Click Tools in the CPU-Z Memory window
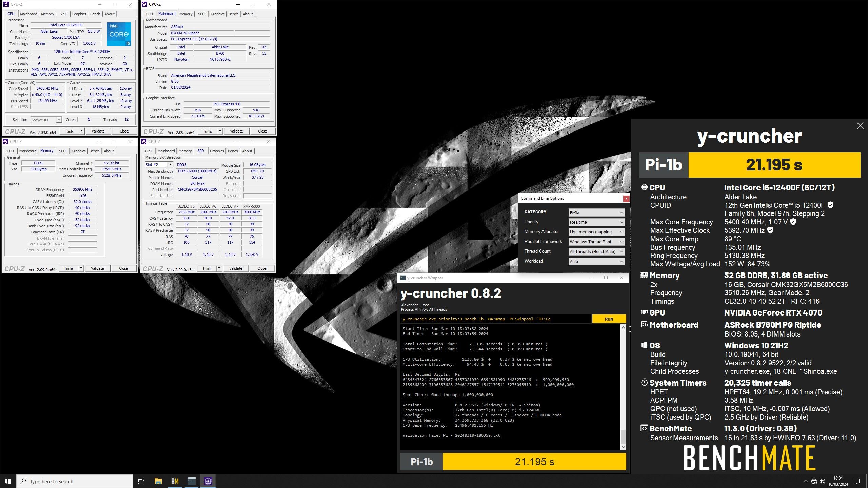Screen dimensions: 868x488 pyautogui.click(x=68, y=268)
